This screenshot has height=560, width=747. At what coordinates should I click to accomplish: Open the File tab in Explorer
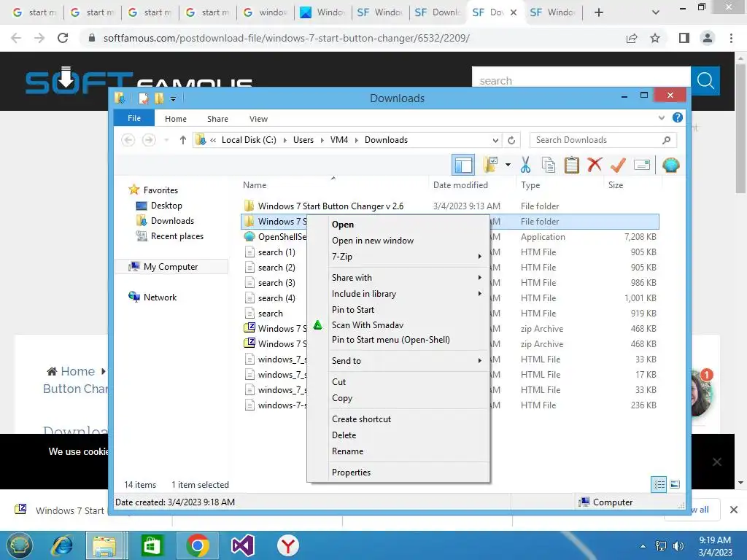[134, 118]
